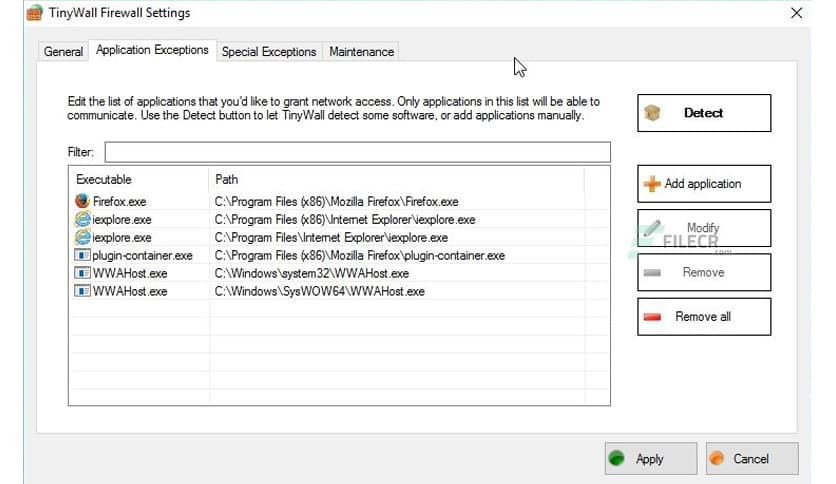Select iexplore.exe in Program Files (x86) row
This screenshot has width=836, height=484.
click(122, 220)
